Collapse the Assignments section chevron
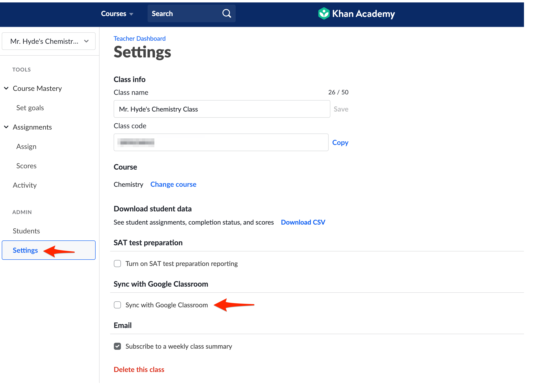The height and width of the screenshot is (392, 533). click(x=6, y=127)
